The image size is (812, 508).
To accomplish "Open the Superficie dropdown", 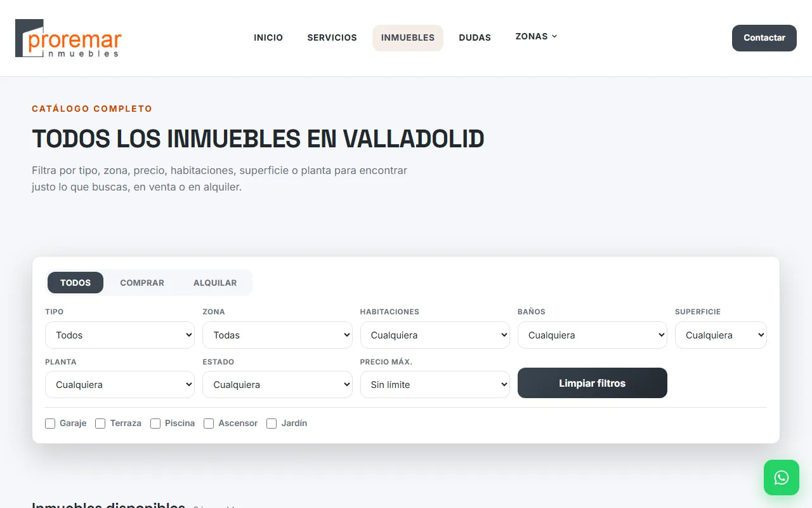I will 721,335.
